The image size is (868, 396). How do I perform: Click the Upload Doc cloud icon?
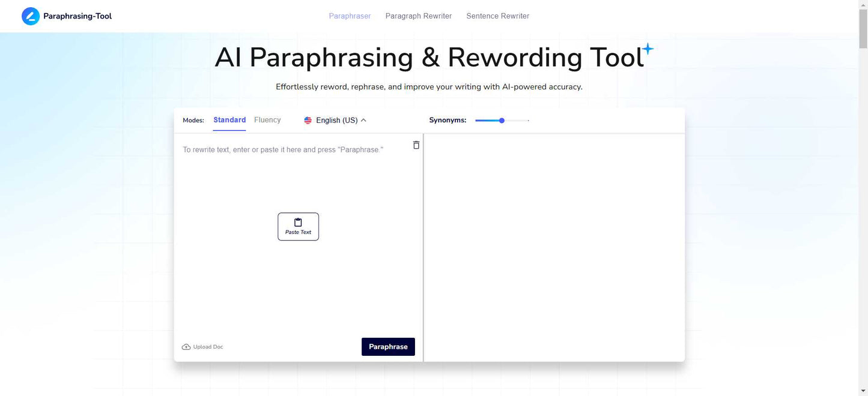click(186, 347)
